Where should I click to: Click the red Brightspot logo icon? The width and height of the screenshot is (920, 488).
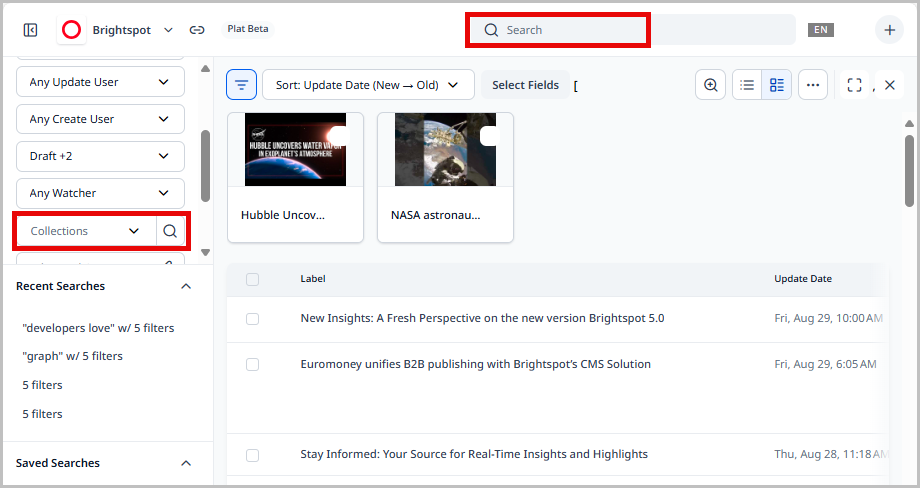(x=72, y=30)
